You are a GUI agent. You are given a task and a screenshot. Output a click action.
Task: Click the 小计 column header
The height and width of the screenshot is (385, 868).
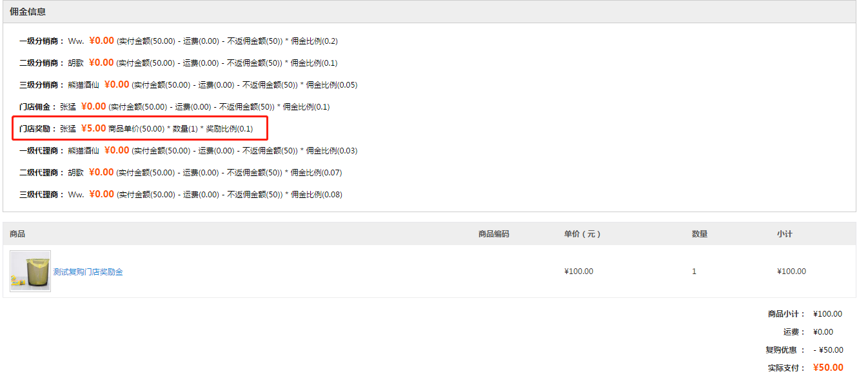pos(785,233)
